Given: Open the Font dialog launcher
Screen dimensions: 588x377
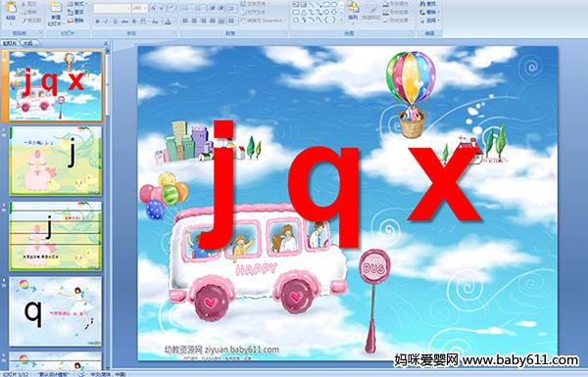Looking at the screenshot, I should (175, 32).
